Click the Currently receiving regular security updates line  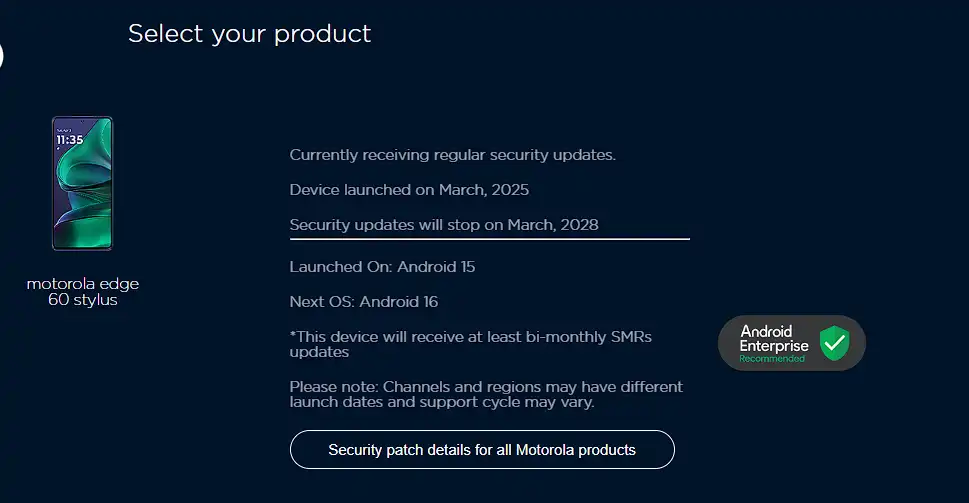tap(452, 154)
